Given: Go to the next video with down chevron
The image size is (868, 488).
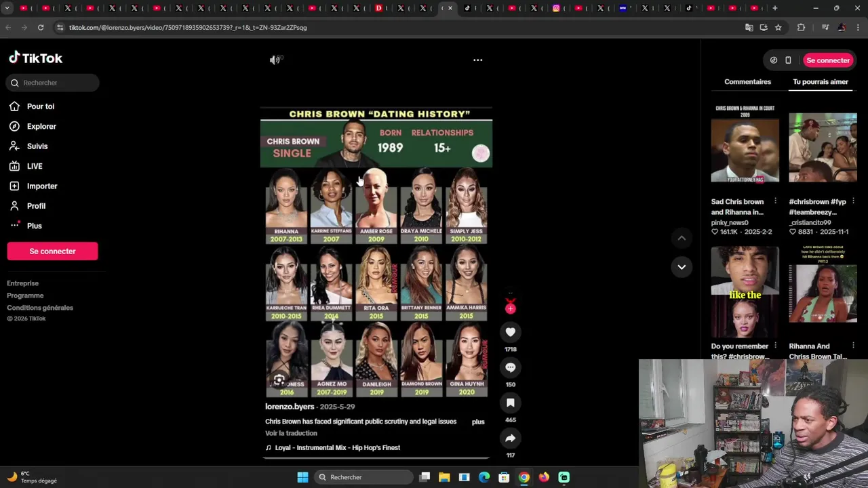Looking at the screenshot, I should pyautogui.click(x=682, y=267).
